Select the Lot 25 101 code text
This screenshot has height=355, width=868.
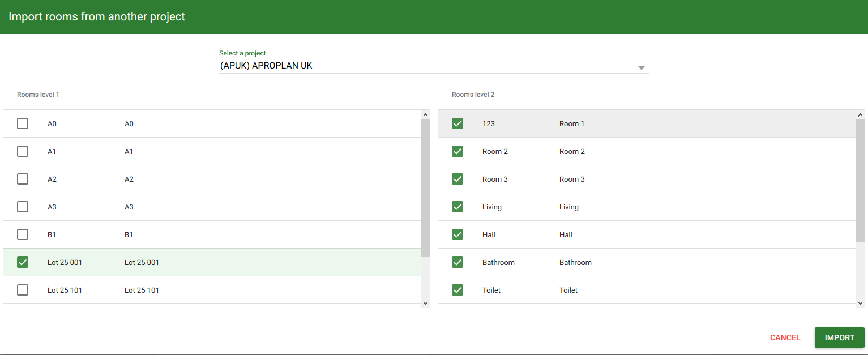tap(65, 290)
